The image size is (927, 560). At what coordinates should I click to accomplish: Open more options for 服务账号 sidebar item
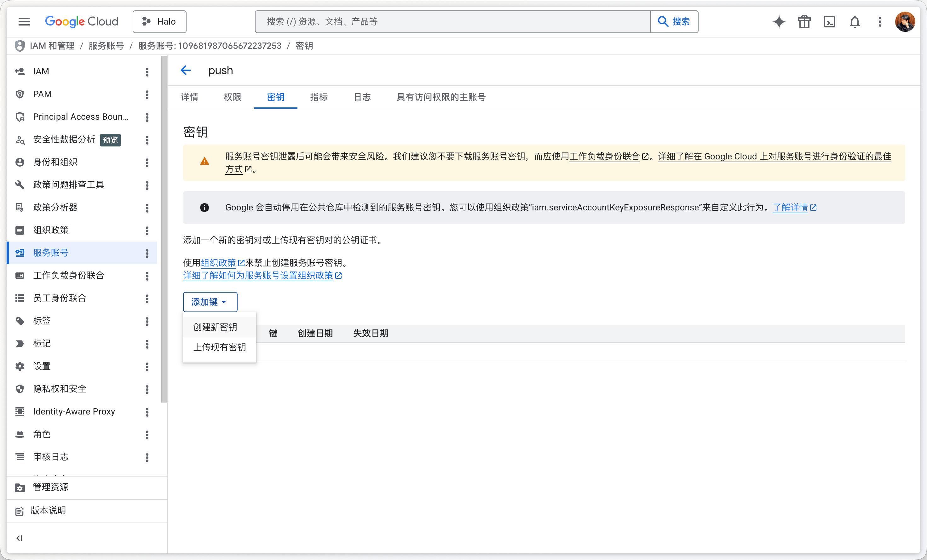coord(147,253)
